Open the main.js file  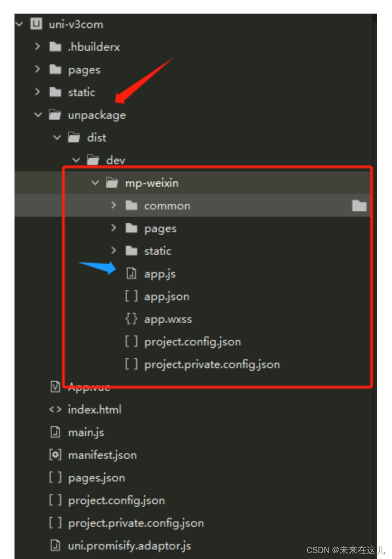tap(86, 433)
